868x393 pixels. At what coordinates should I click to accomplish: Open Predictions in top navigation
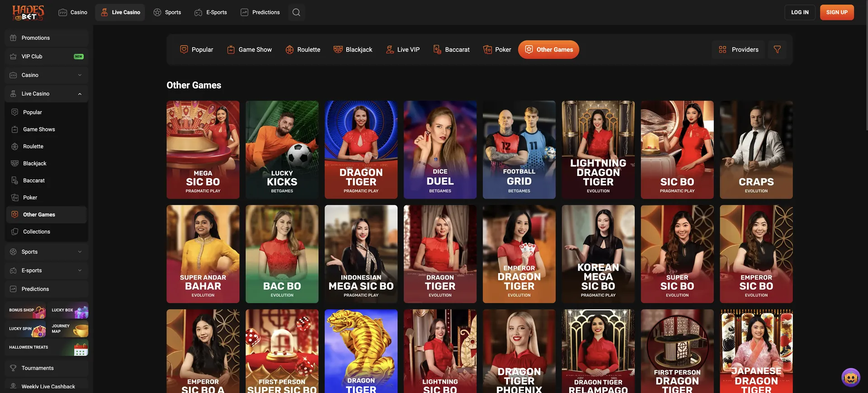coord(260,12)
